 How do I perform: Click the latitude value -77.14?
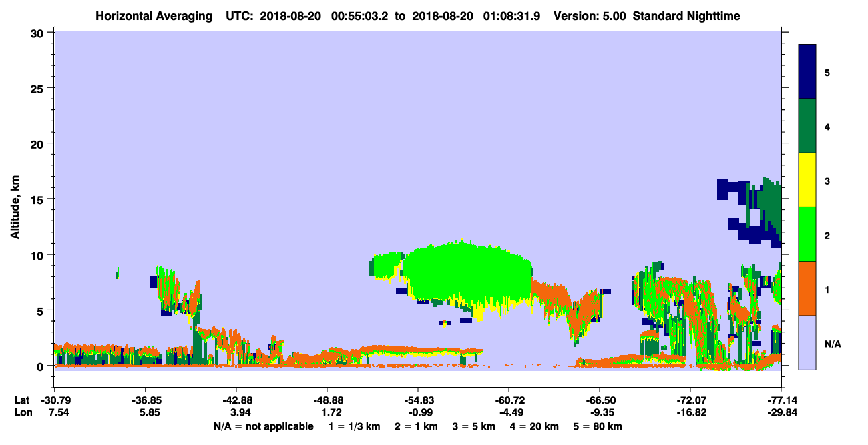[781, 400]
